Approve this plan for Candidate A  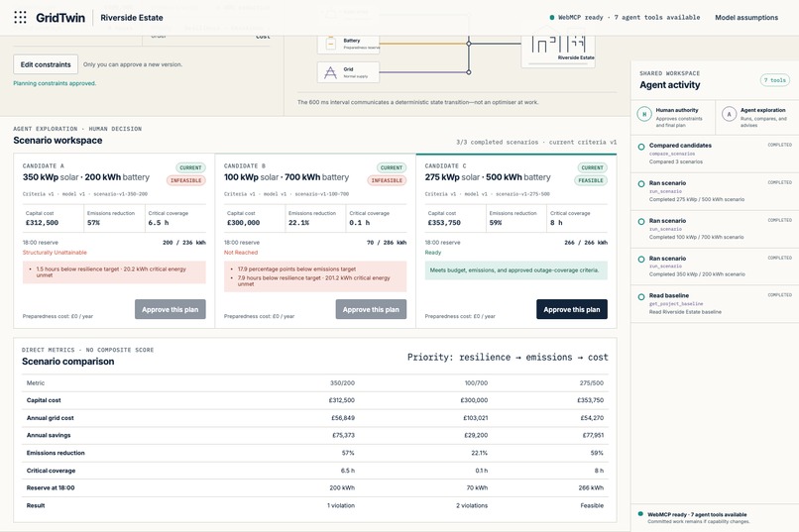[x=171, y=309]
